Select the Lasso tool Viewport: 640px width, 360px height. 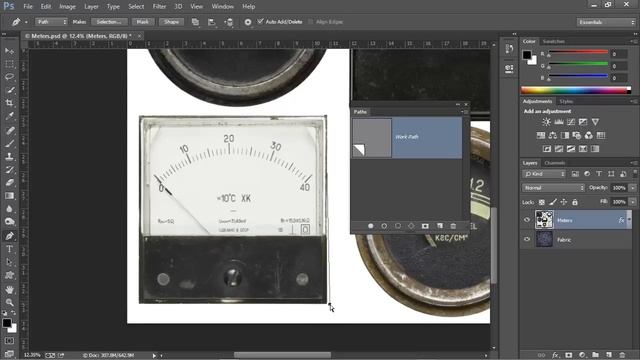click(9, 77)
